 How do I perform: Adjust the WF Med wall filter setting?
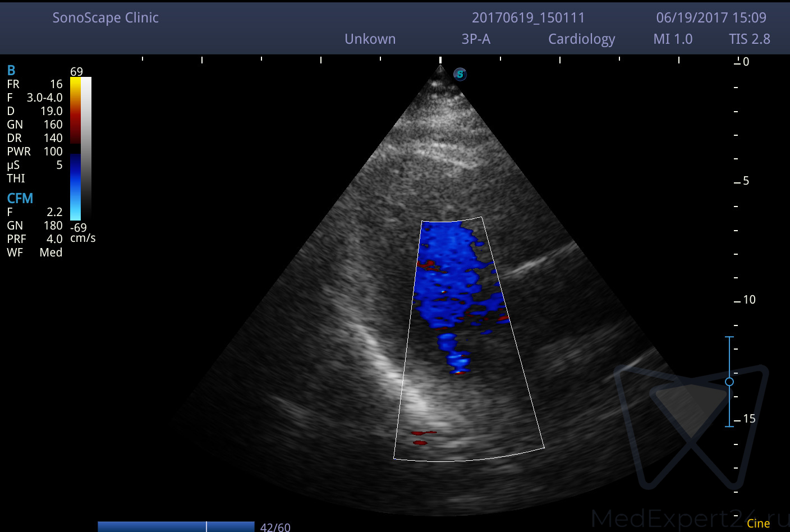pyautogui.click(x=34, y=253)
